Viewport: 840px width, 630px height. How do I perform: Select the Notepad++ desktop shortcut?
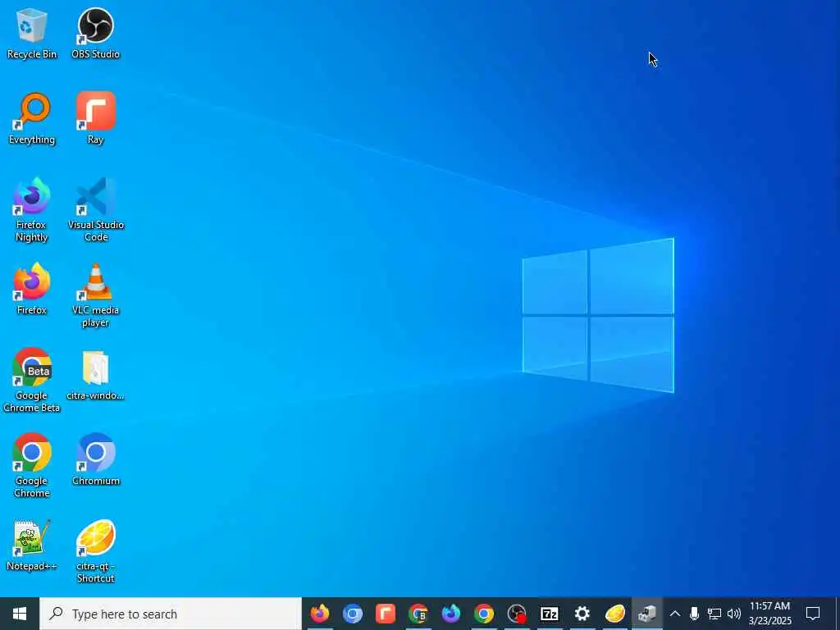32,546
